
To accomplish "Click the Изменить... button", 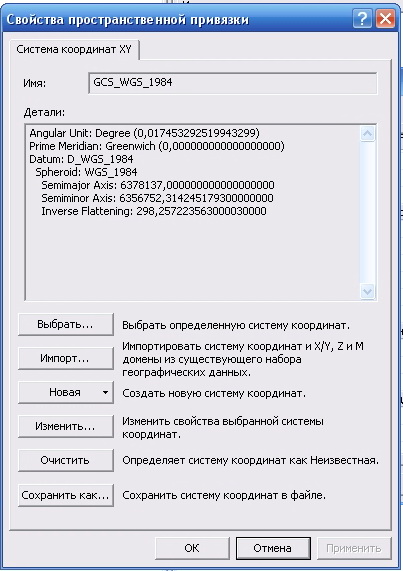I will (x=66, y=426).
